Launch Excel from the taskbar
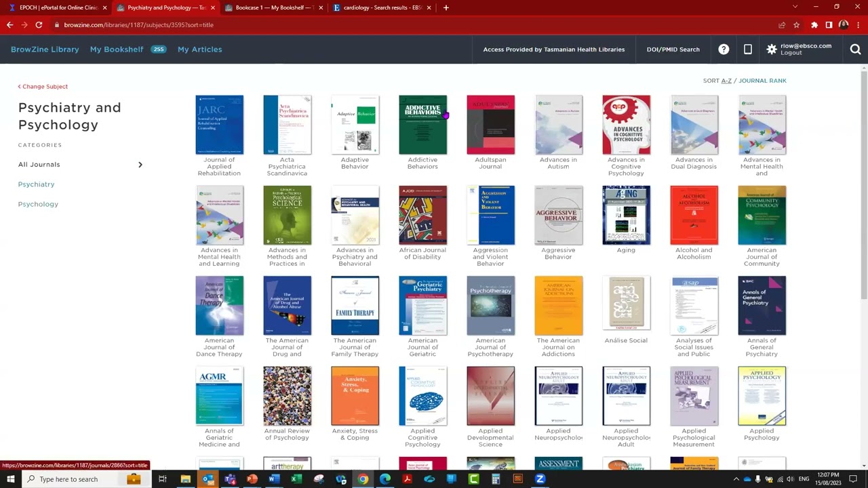 point(296,479)
